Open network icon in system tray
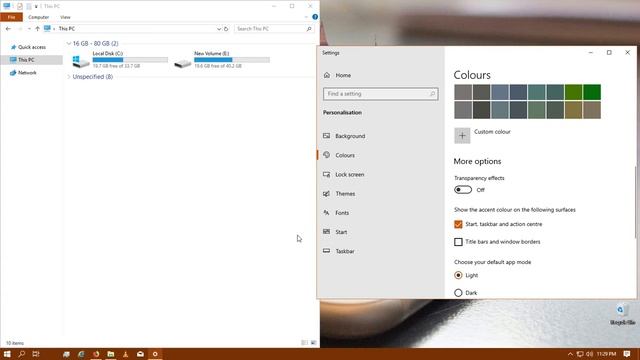The width and height of the screenshot is (640, 360). tap(580, 354)
